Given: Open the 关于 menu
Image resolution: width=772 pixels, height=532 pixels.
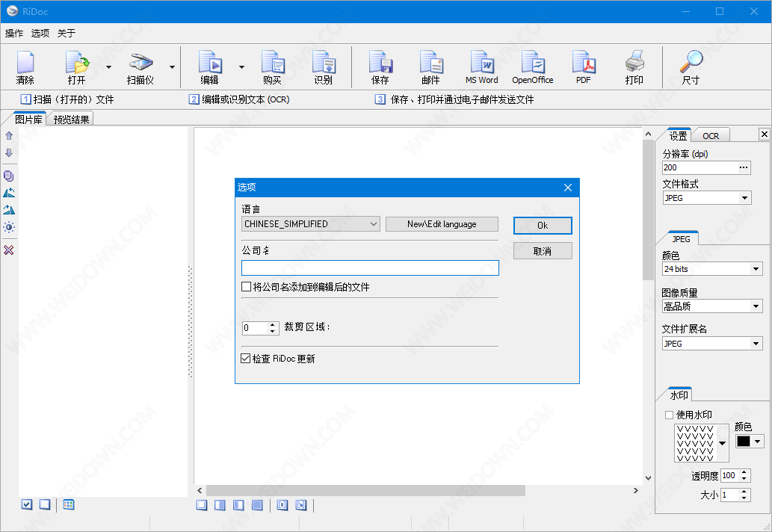Looking at the screenshot, I should [x=66, y=34].
